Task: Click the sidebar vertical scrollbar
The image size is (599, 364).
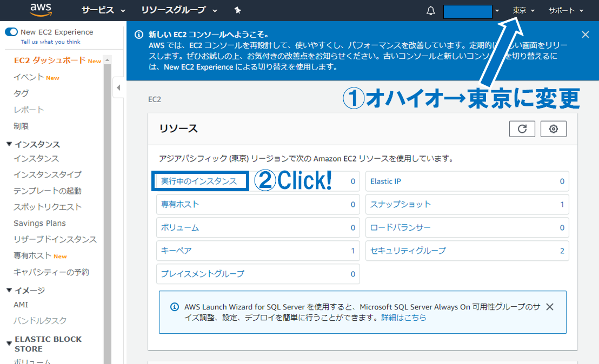Action: pyautogui.click(x=108, y=214)
